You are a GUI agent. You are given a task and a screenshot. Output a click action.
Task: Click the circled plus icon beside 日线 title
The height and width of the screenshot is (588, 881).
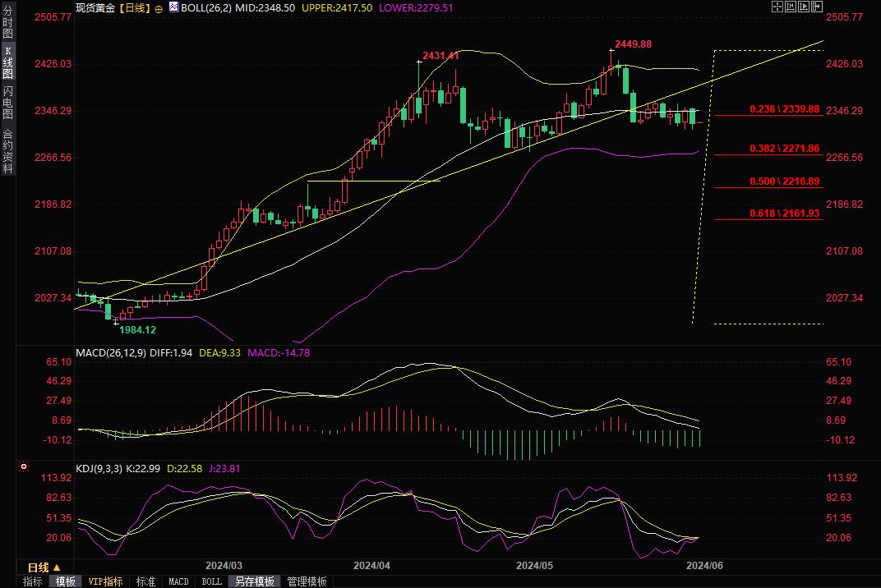[159, 7]
